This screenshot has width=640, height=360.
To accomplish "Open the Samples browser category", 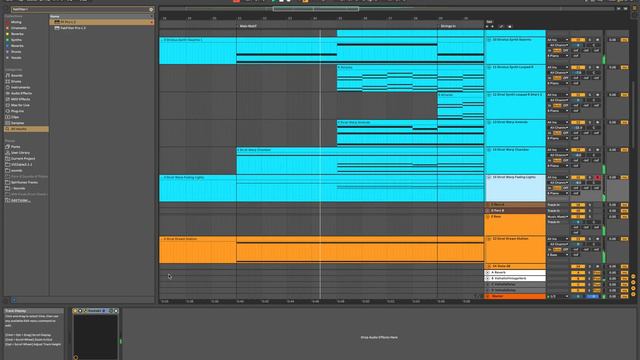I will point(18,123).
